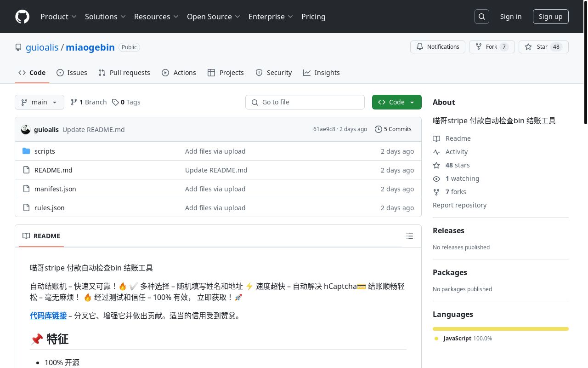588x368 pixels.
Task: Open the 代码库链接 link in README
Action: click(48, 316)
